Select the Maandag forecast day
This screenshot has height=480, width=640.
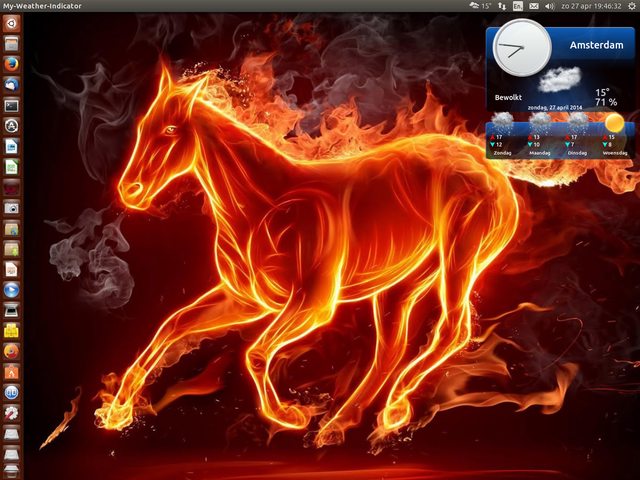(540, 153)
